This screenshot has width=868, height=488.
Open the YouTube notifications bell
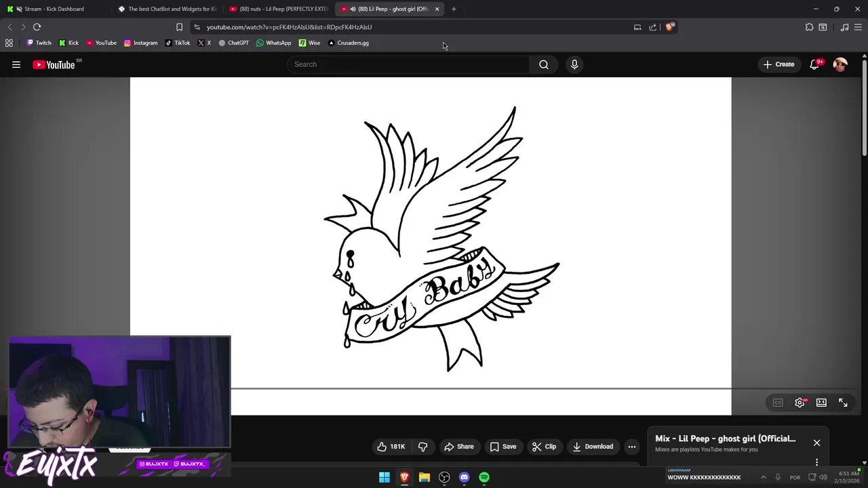[814, 64]
